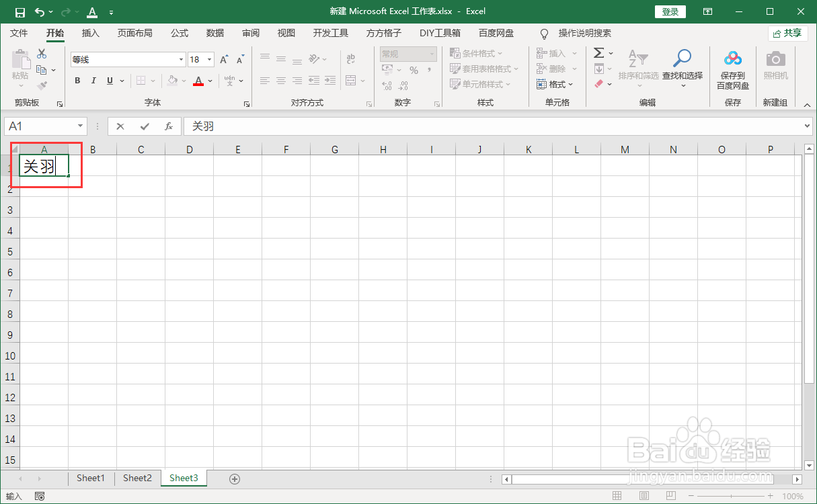This screenshot has width=817, height=504.
Task: Click the 套用表格格式 Format as Table button
Action: pyautogui.click(x=484, y=69)
